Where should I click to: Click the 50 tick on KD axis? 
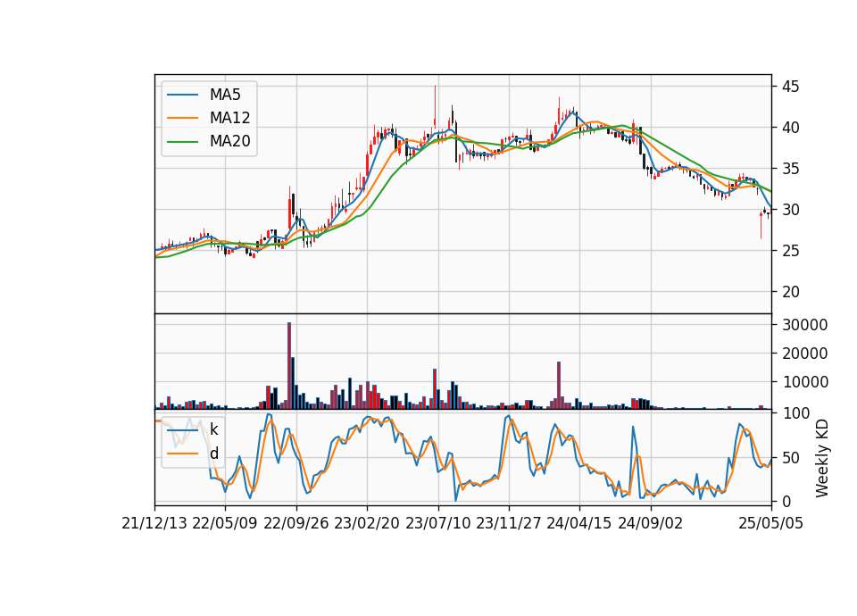(x=790, y=457)
